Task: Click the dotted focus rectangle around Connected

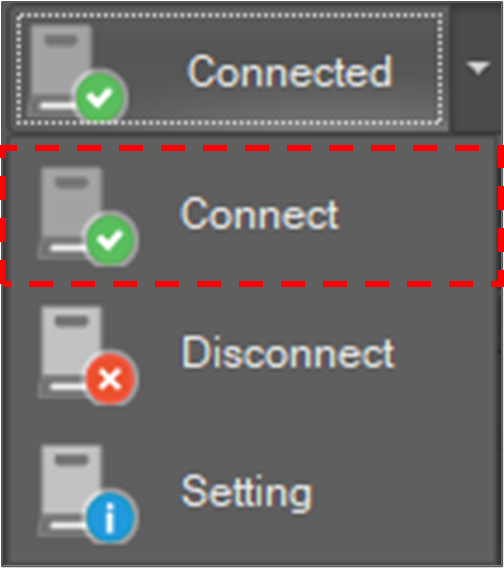Action: [x=230, y=69]
